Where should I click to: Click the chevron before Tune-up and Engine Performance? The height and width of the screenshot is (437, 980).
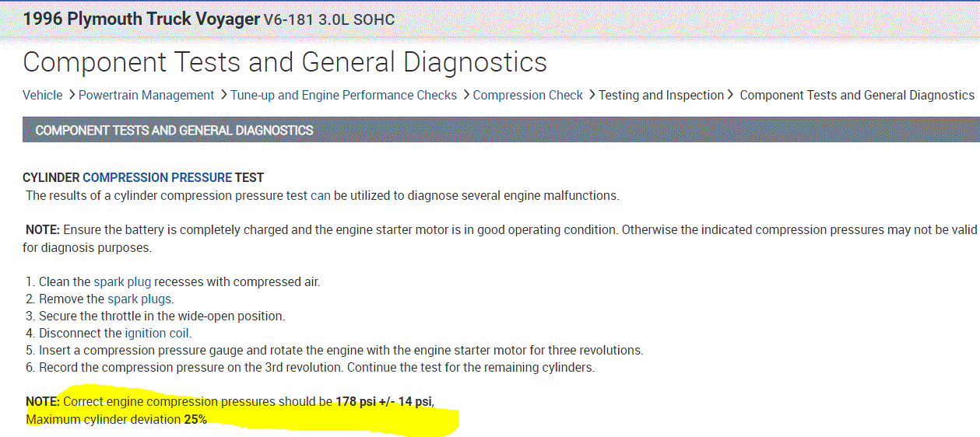coord(223,95)
